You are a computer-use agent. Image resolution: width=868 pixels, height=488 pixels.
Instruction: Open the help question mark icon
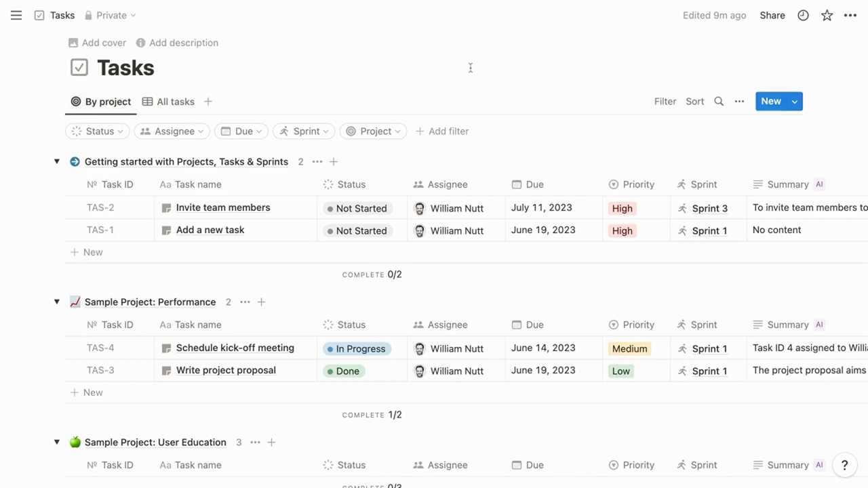(x=844, y=465)
